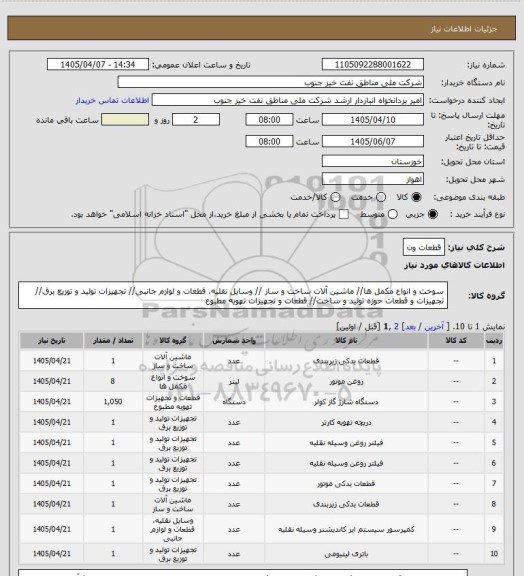
Task: Select the متوسط purchase type radio
Action: pyautogui.click(x=392, y=214)
